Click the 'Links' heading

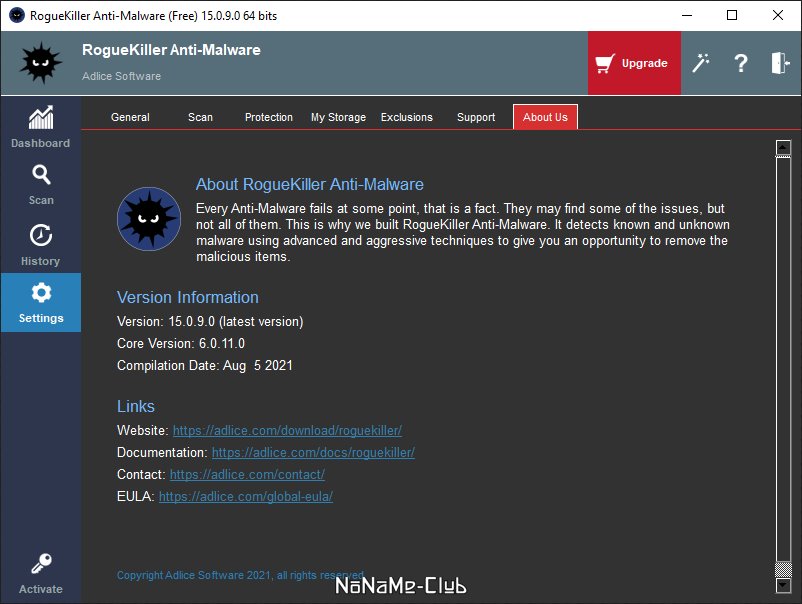tap(136, 406)
